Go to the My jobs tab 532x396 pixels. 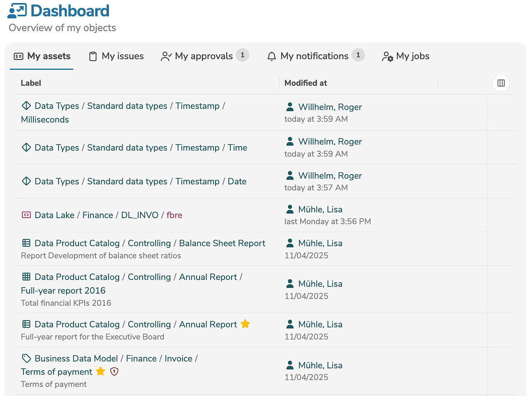click(406, 56)
